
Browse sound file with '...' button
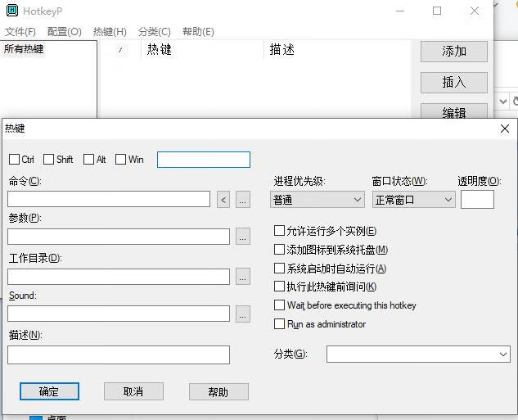[243, 314]
